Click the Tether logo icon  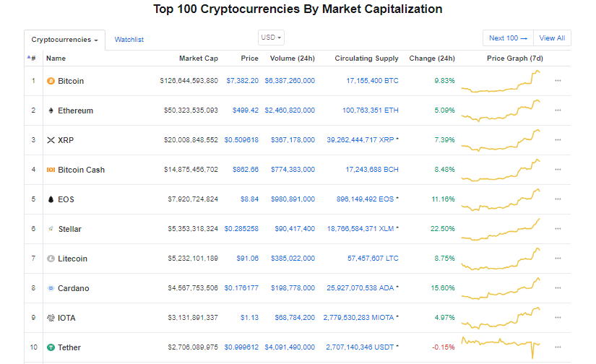click(51, 347)
